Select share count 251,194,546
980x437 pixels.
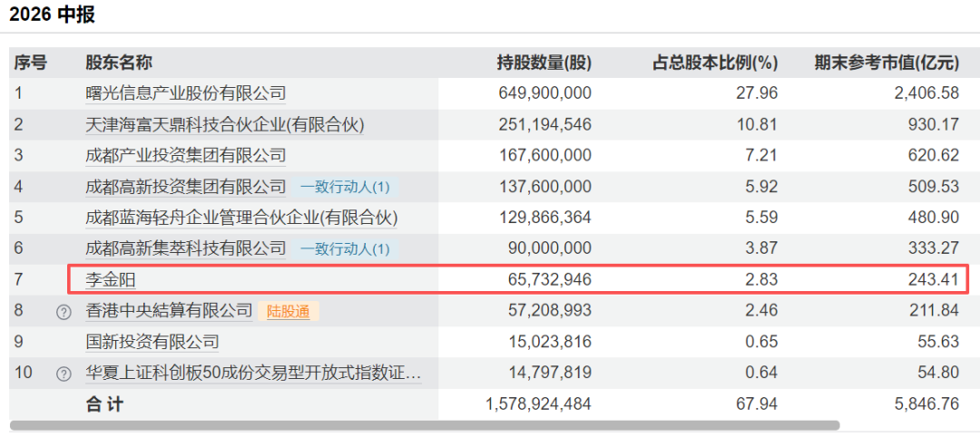[545, 125]
